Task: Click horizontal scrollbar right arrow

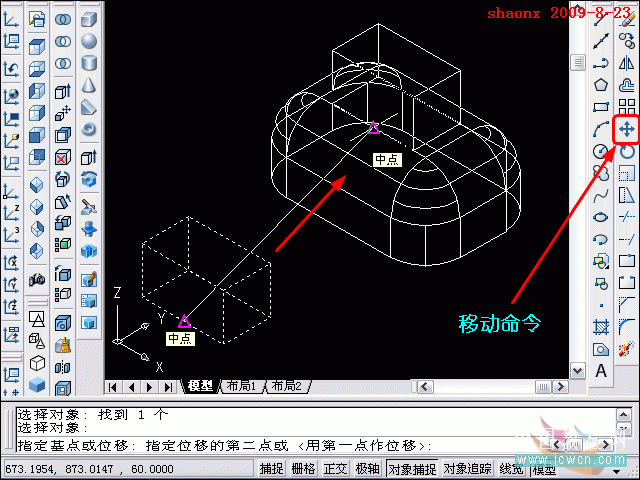Action: [560, 386]
